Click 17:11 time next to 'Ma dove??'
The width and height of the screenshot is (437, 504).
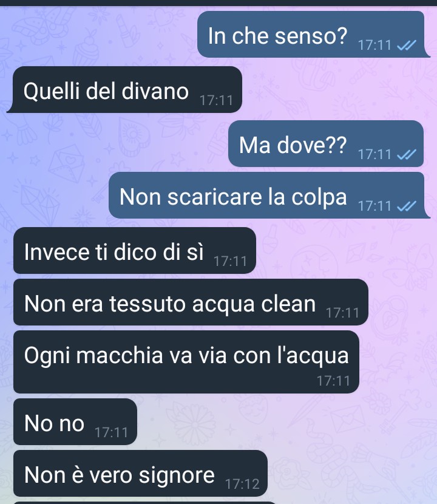coord(374,155)
